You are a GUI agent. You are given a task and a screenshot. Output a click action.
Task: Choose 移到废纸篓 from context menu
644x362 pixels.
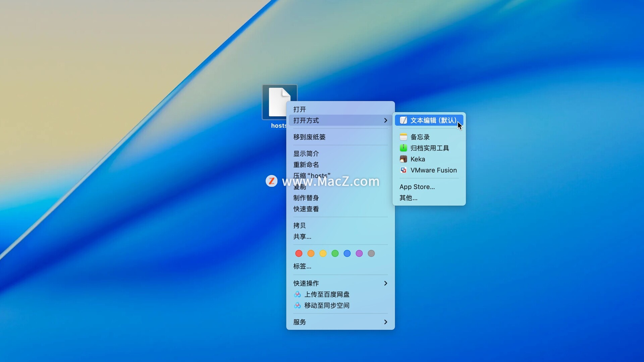pos(309,137)
